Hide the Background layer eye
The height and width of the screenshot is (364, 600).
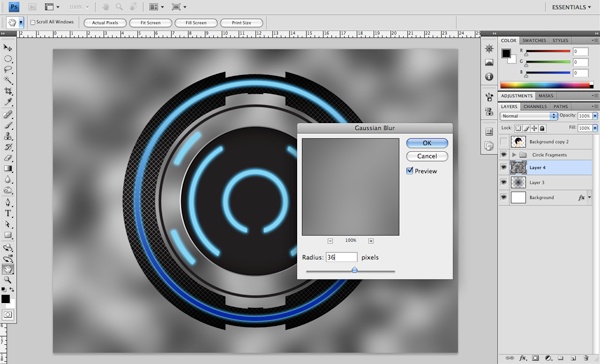point(504,197)
